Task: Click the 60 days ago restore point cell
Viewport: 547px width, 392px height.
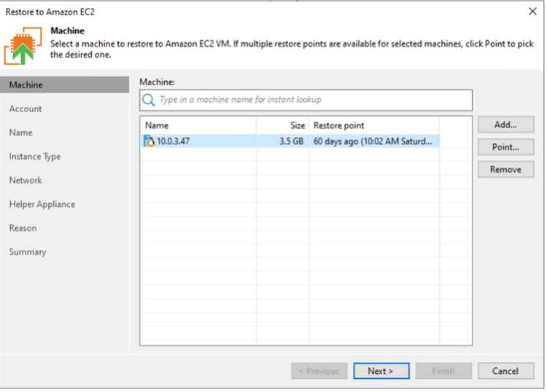Action: click(x=373, y=141)
